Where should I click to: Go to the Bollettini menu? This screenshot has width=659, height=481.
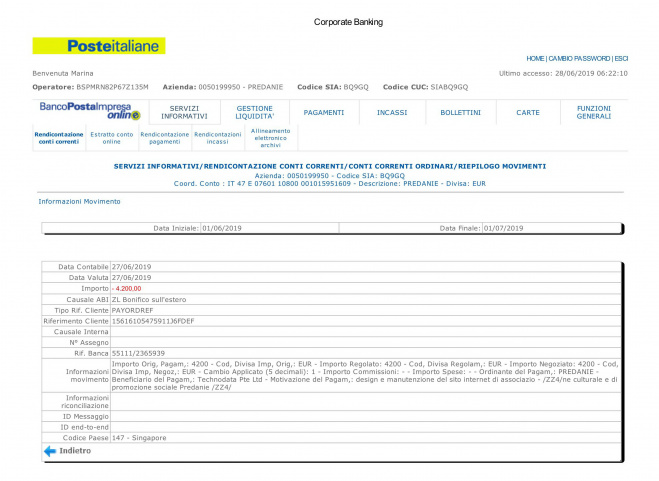pyautogui.click(x=460, y=112)
